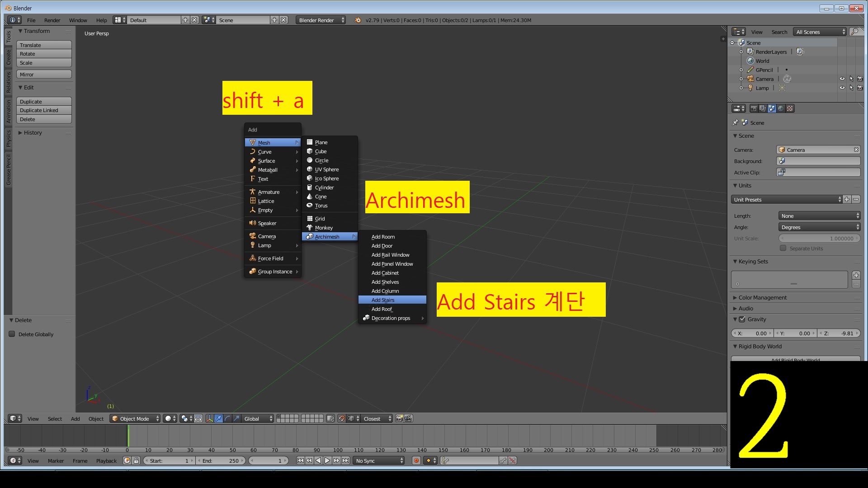Open the Texture properties tab icon
This screenshot has width=868, height=488.
(790, 108)
